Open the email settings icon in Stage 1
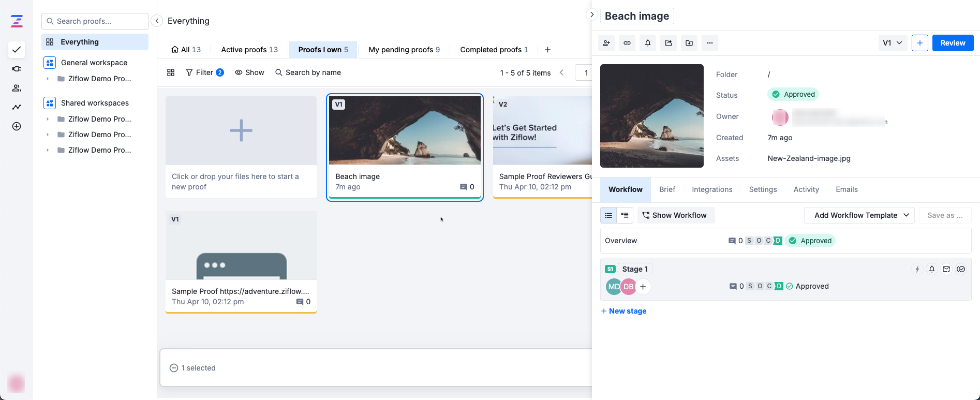The width and height of the screenshot is (980, 400). [946, 269]
